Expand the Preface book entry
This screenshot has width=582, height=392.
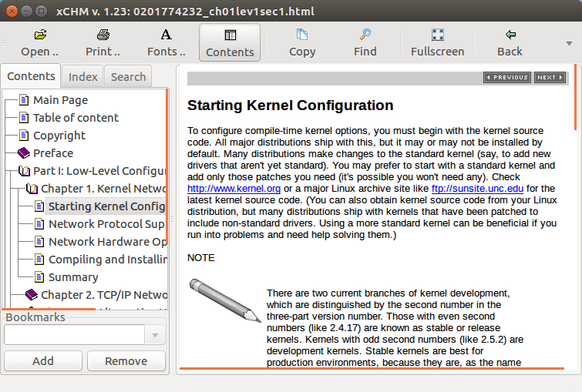point(23,153)
